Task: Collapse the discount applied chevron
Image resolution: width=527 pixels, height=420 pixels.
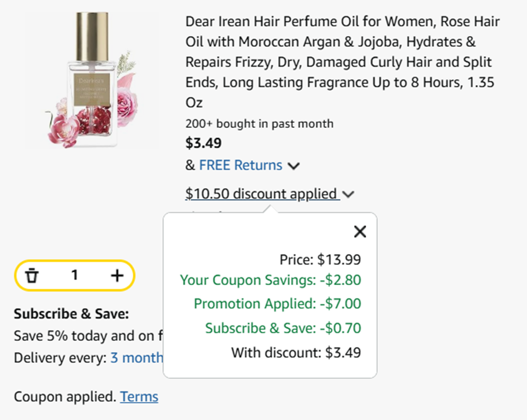Action: point(348,194)
